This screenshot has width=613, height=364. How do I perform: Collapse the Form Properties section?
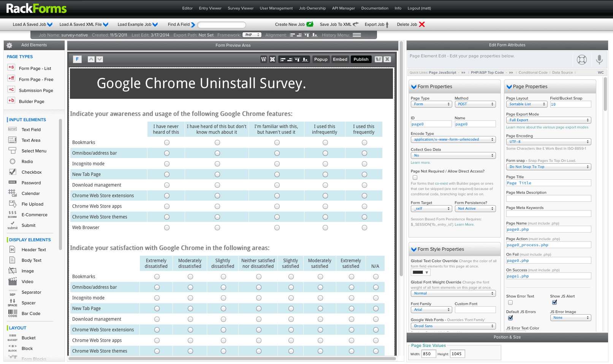[x=414, y=87]
